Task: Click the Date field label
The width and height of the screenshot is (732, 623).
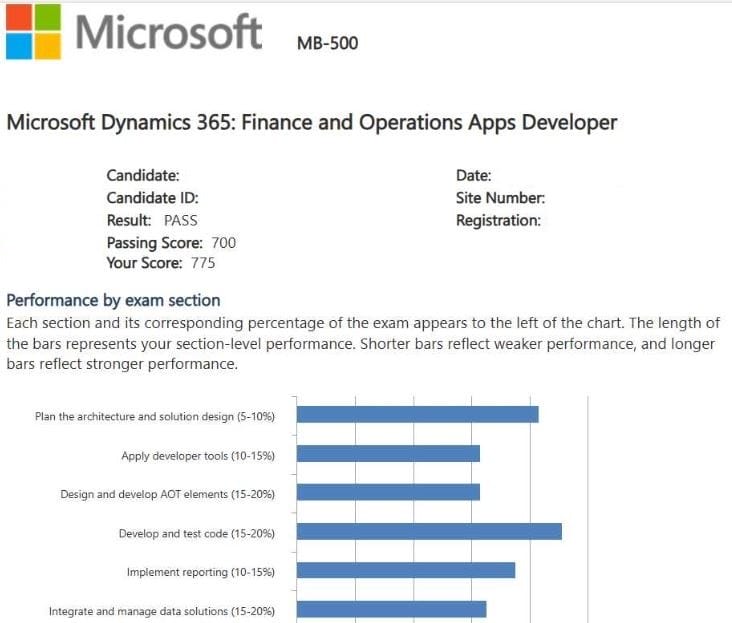Action: [x=473, y=176]
